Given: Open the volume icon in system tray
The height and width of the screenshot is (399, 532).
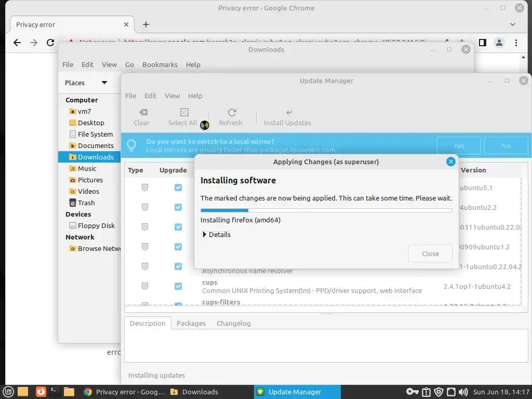Looking at the screenshot, I should tap(463, 392).
